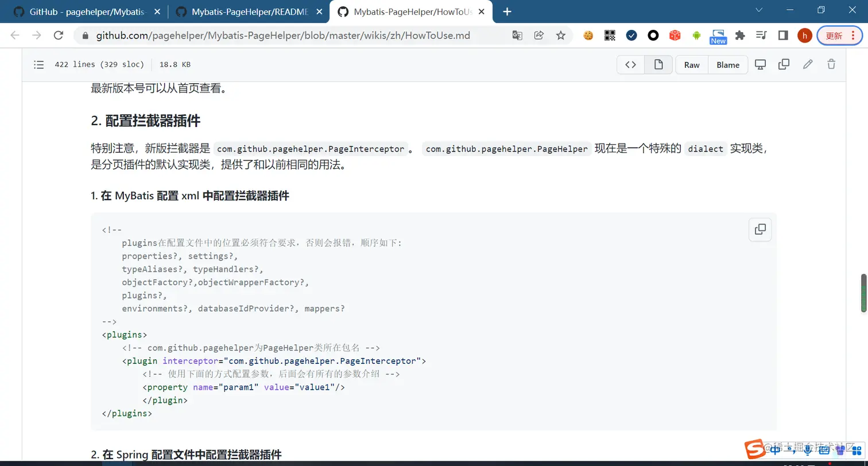The height and width of the screenshot is (466, 868).
Task: View site security info via the lock icon
Action: (86, 36)
